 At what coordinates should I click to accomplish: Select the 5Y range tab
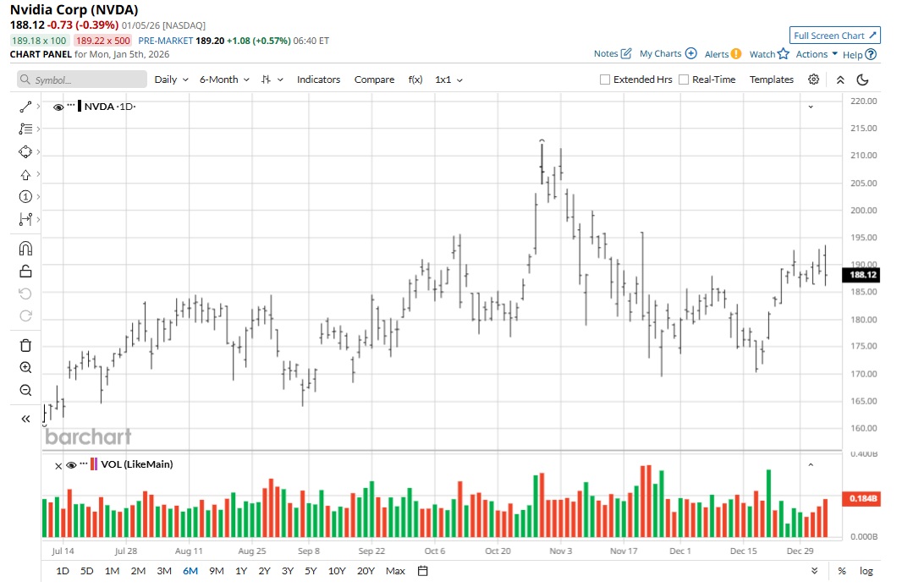(x=311, y=571)
